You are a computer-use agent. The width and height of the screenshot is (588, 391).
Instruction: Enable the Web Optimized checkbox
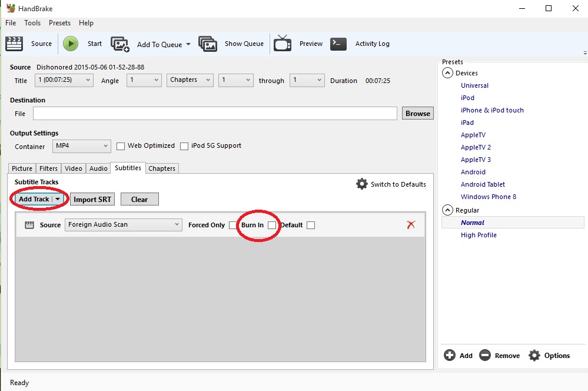121,147
